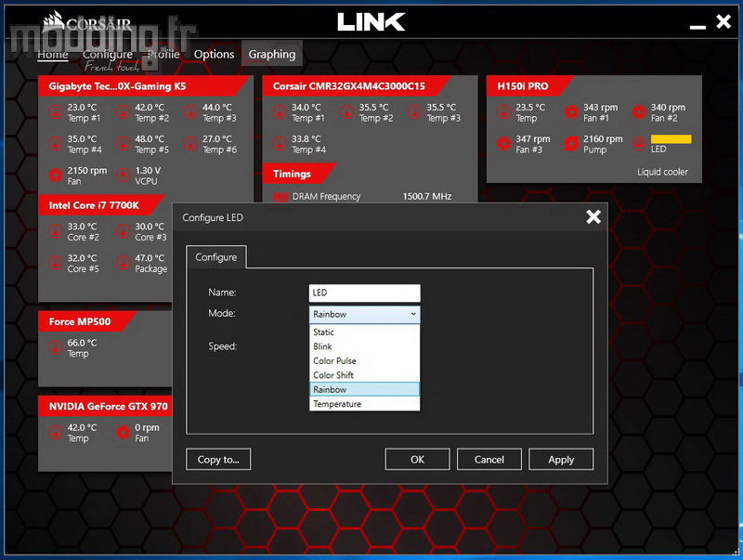Click H150i PRO Fan #2 340 rpm icon

tap(639, 112)
